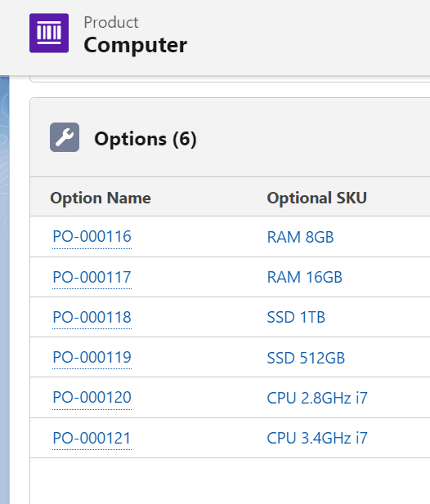Screen dimensions: 430x504
Task: Open the RAM 16GB optional SKU
Action: tap(304, 278)
